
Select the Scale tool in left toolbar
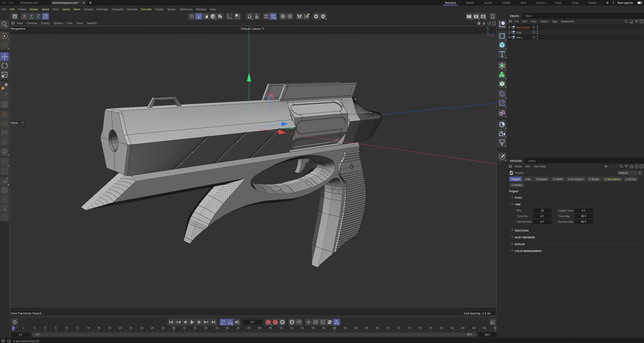(x=5, y=75)
